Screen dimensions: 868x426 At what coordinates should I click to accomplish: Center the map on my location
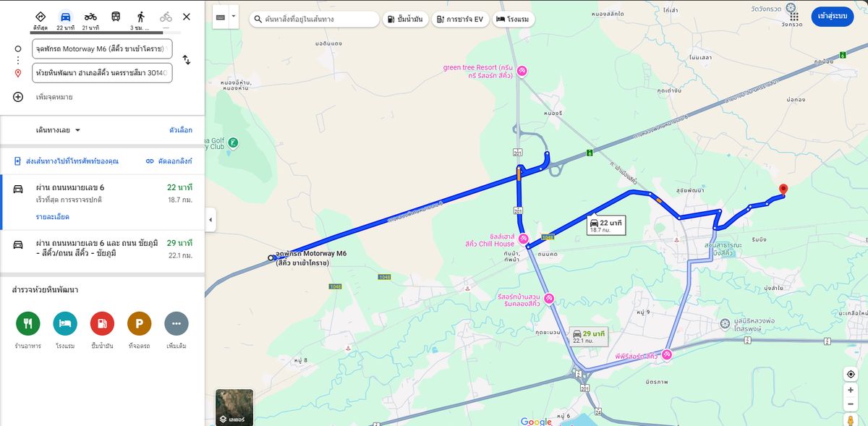pos(851,374)
